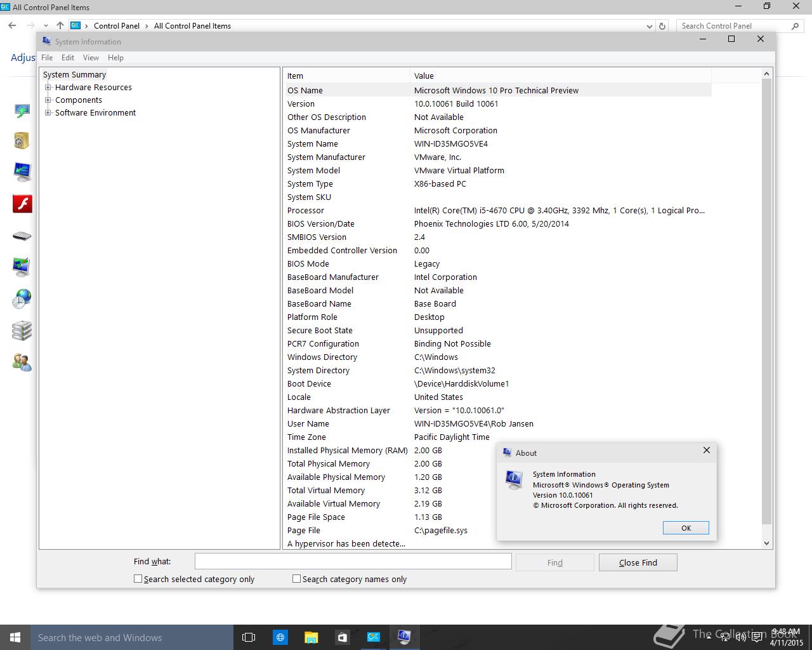Image resolution: width=812 pixels, height=650 pixels.
Task: Click the Value column header
Action: coord(561,76)
